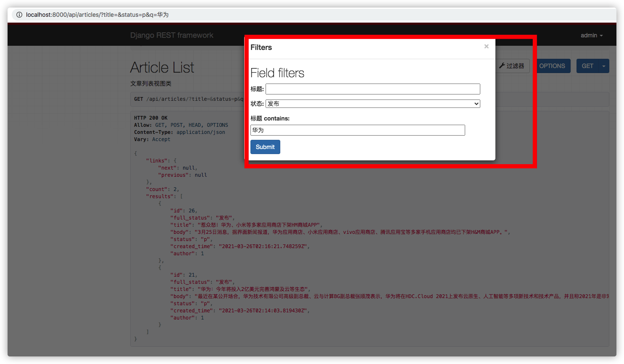This screenshot has width=624, height=364.
Task: Send request with the GET button
Action: coord(587,66)
